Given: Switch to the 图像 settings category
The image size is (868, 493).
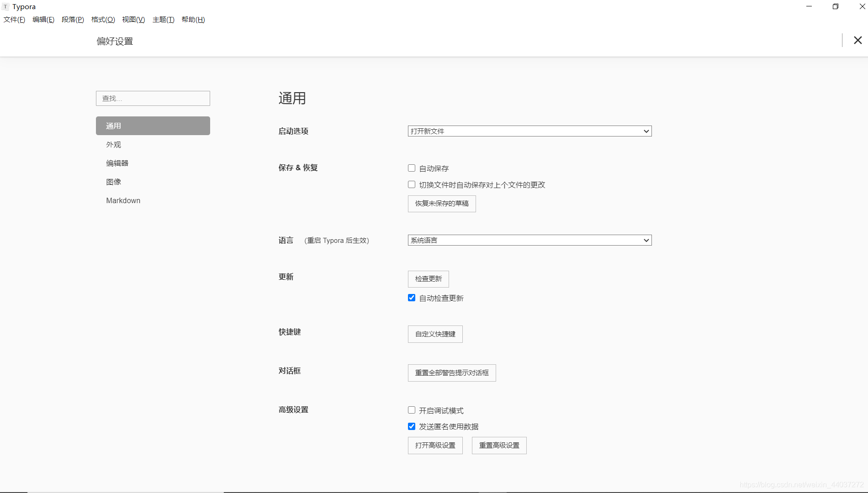Looking at the screenshot, I should pyautogui.click(x=153, y=182).
